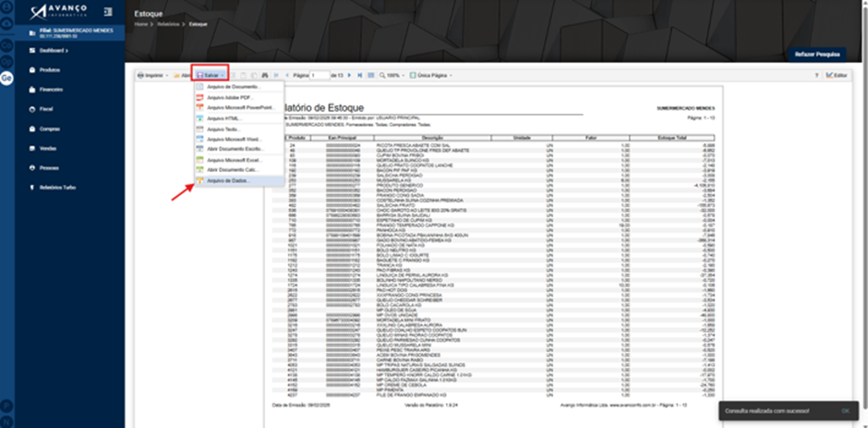This screenshot has width=868, height=428.
Task: Toggle the Salvar dropdown
Action: (x=210, y=75)
